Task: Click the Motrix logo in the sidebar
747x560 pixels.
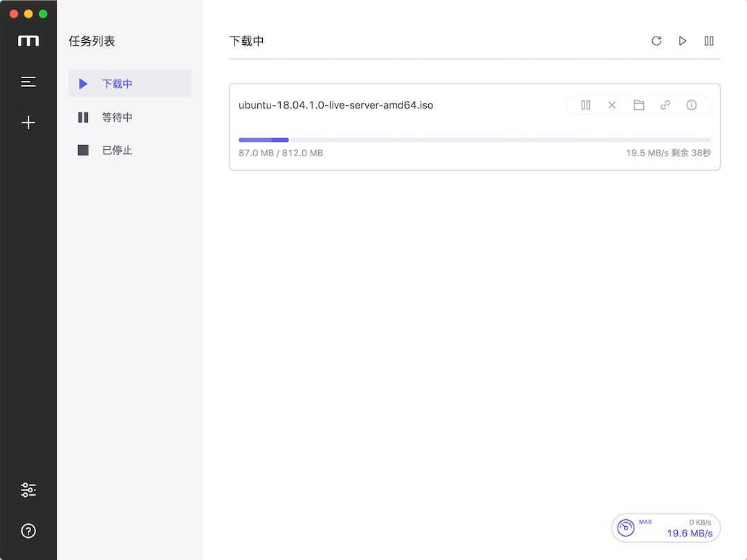Action: (x=28, y=41)
